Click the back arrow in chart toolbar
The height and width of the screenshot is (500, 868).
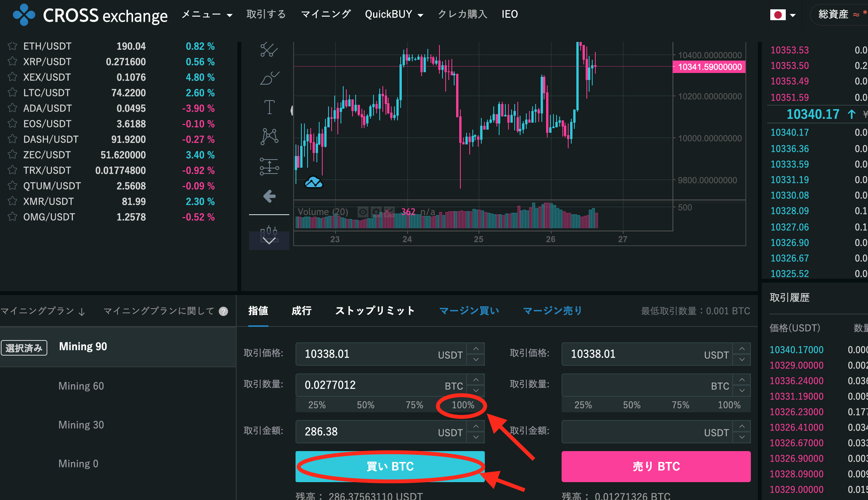[x=269, y=196]
